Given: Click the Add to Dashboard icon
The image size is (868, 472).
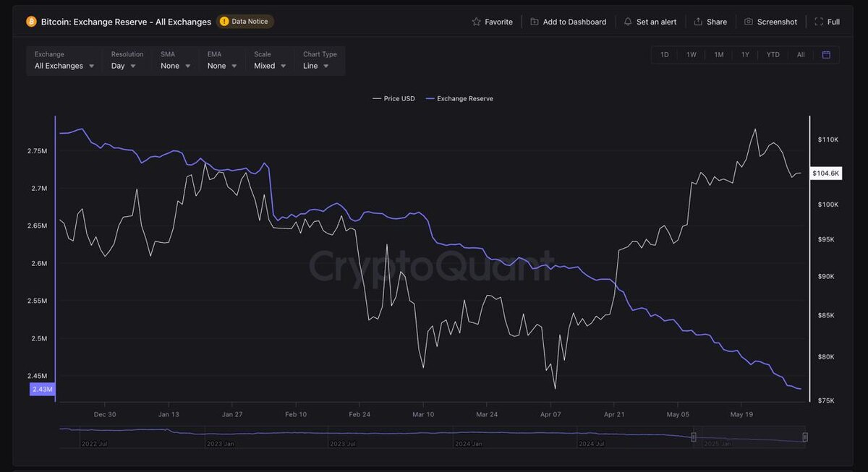Looking at the screenshot, I should 535,22.
